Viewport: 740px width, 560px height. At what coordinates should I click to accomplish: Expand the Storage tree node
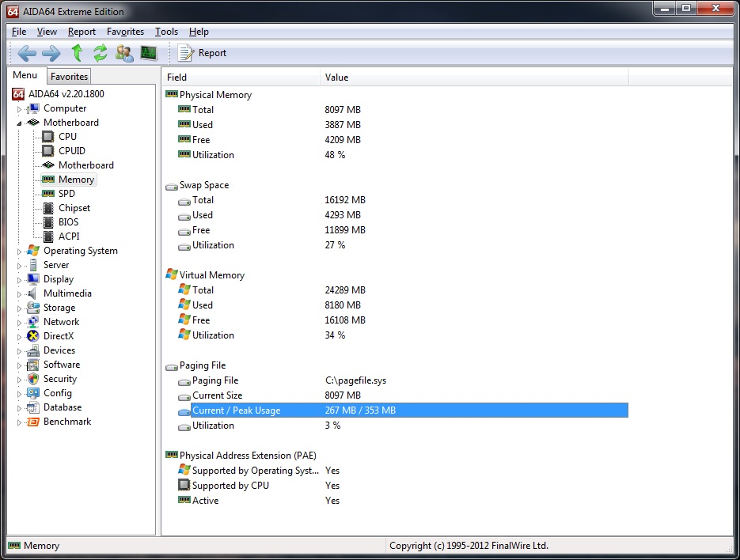coord(19,308)
